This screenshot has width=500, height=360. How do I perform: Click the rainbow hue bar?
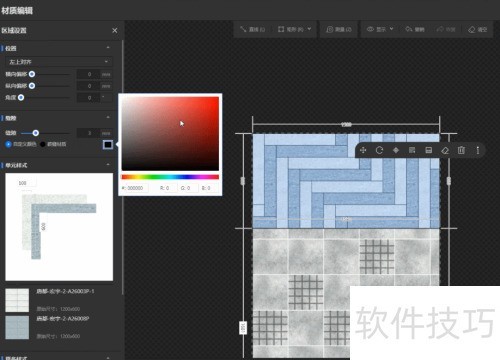point(170,177)
